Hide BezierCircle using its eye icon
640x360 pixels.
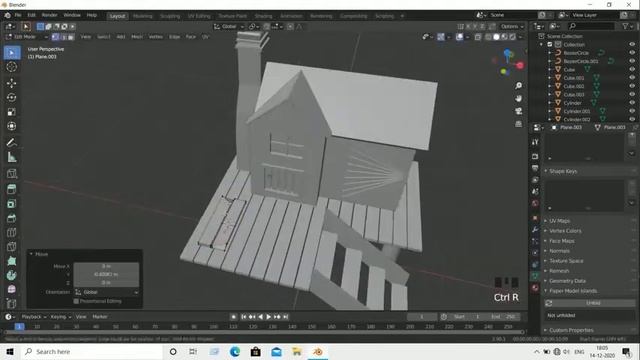pos(632,53)
